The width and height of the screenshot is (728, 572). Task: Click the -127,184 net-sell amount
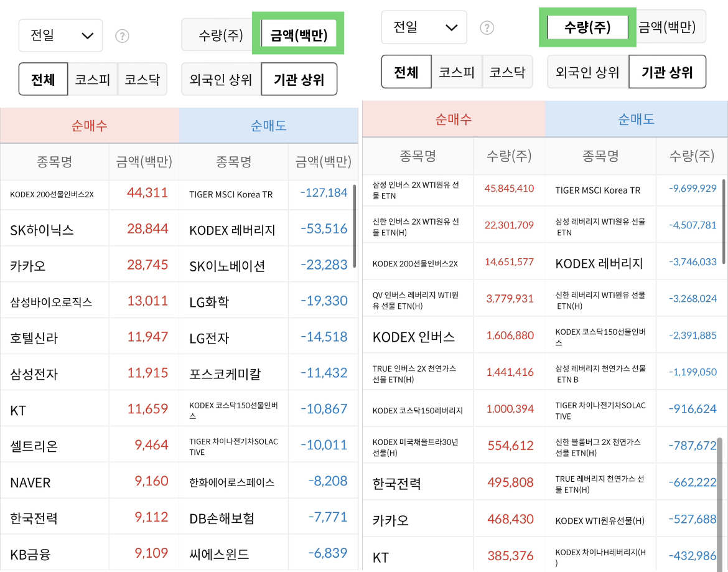[324, 193]
